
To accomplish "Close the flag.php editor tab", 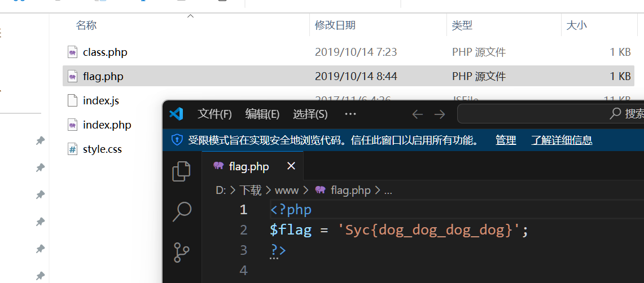I will click(x=291, y=166).
